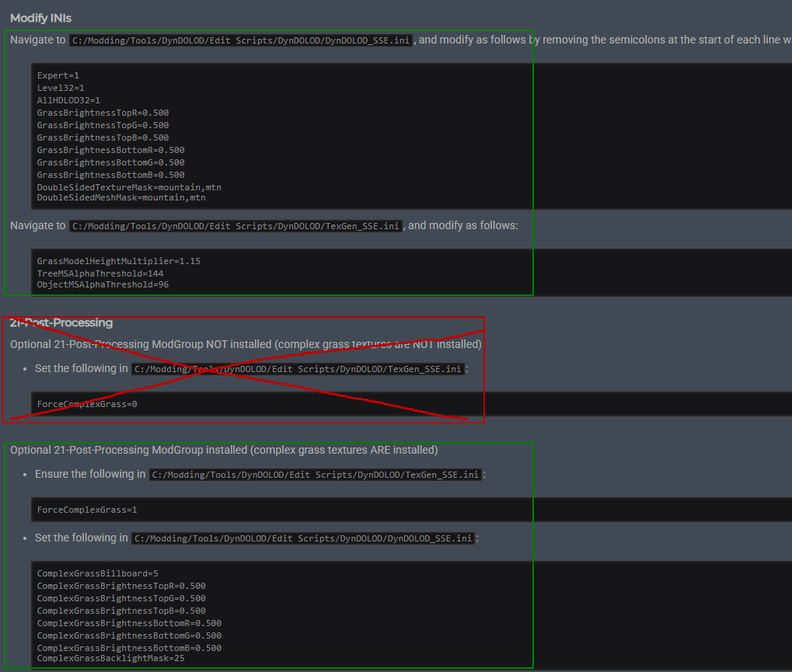Click the AllHDLOD32=1 setting line
The height and width of the screenshot is (672, 792).
tap(68, 100)
